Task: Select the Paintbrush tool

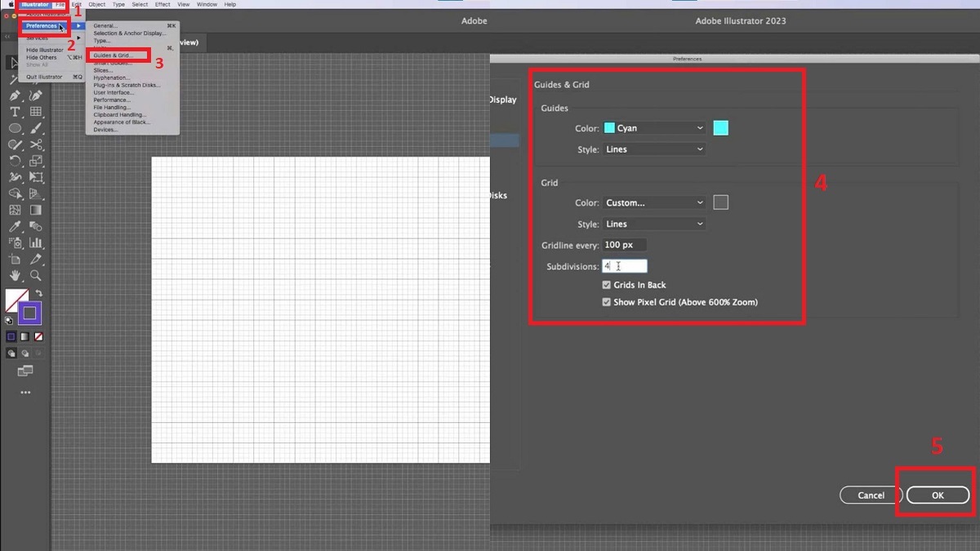Action: coord(36,128)
